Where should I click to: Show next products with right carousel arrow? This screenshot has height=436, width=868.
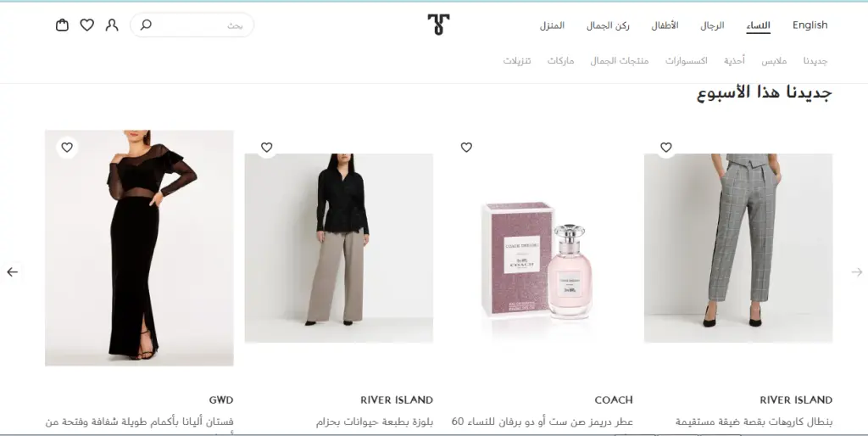[x=856, y=272]
